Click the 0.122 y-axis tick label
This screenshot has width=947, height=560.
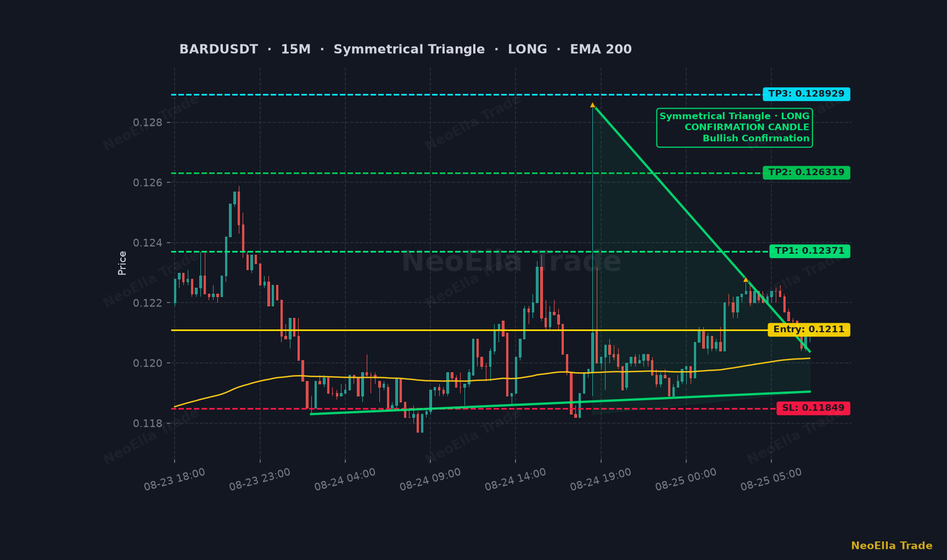pyautogui.click(x=148, y=303)
